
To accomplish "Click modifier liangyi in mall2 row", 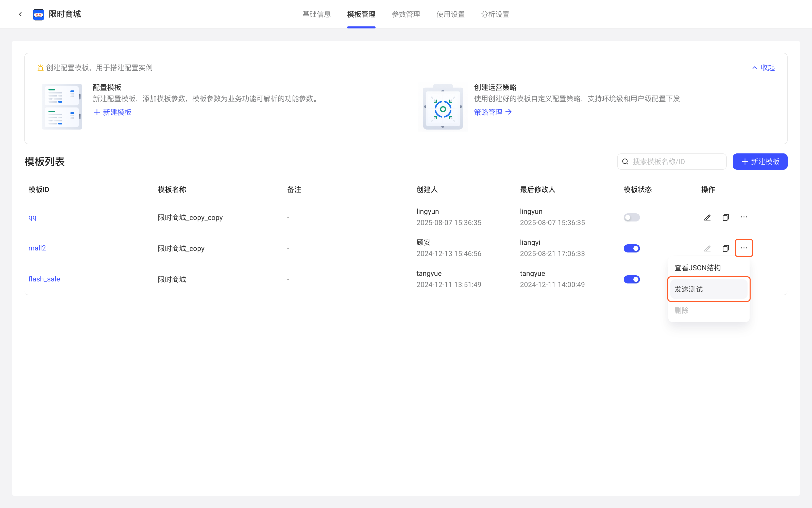I will pos(530,242).
